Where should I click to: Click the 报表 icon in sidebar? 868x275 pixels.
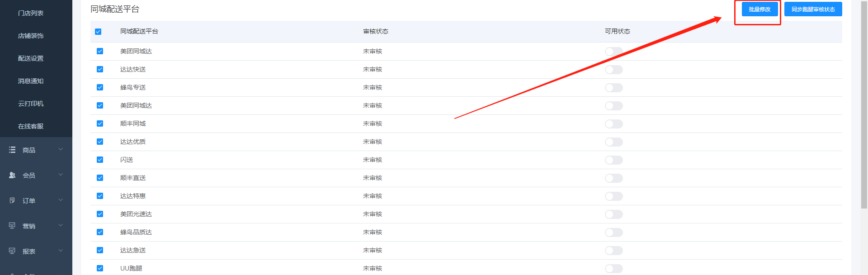tap(12, 251)
